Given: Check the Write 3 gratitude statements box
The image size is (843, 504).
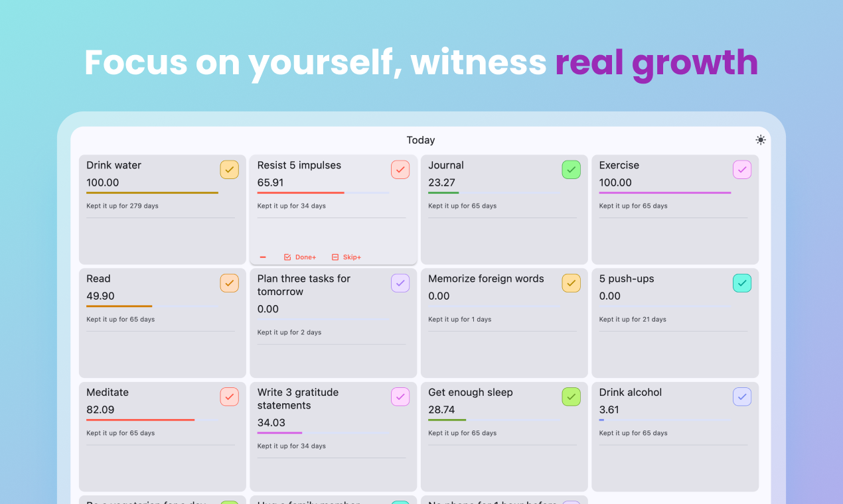Looking at the screenshot, I should pos(400,397).
